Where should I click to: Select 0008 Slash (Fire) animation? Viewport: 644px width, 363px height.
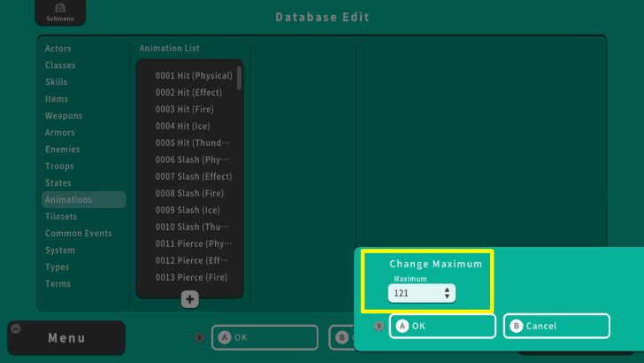tap(188, 193)
